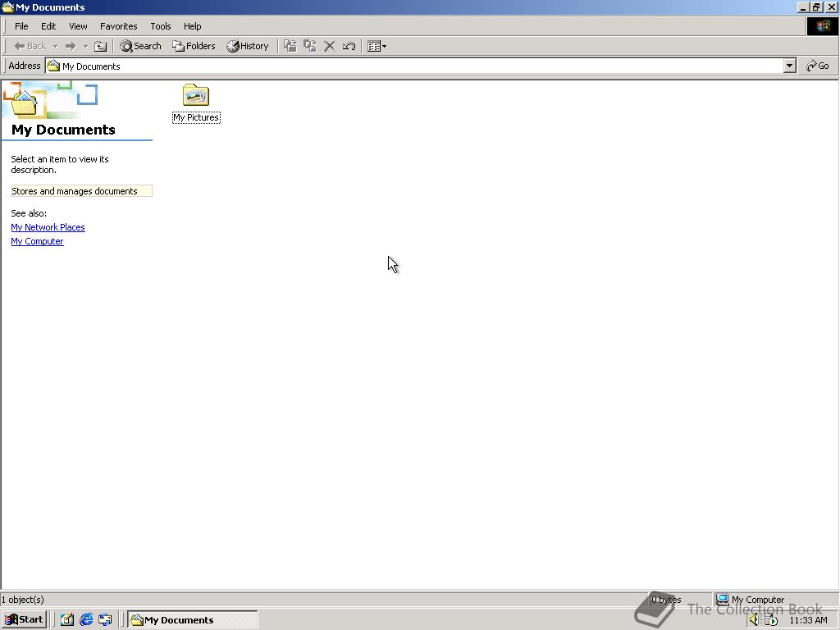The image size is (840, 630).
Task: Go up one folder level
Action: (101, 46)
